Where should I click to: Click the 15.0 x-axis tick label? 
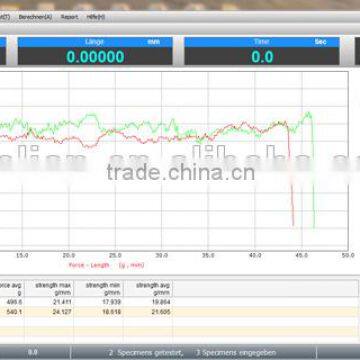(22, 255)
